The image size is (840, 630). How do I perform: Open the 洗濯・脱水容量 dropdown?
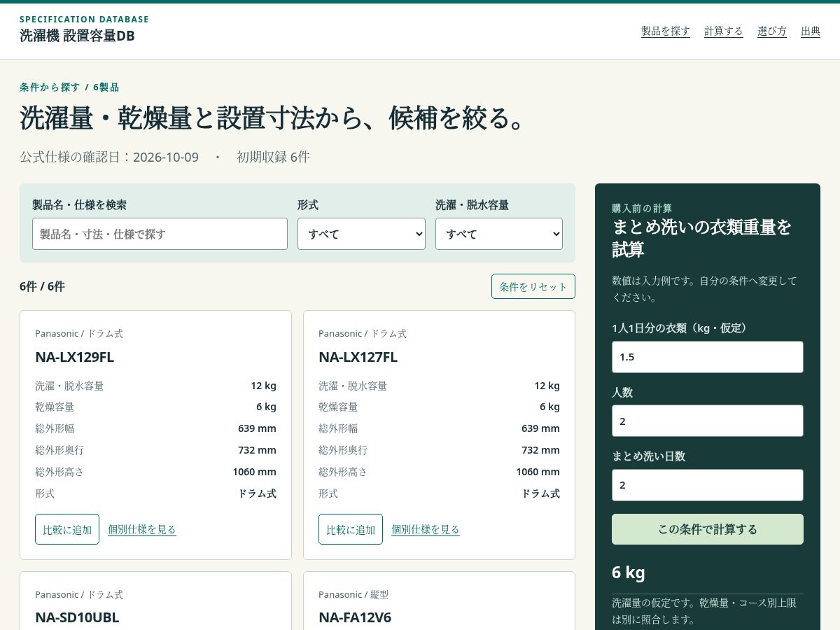click(x=499, y=234)
